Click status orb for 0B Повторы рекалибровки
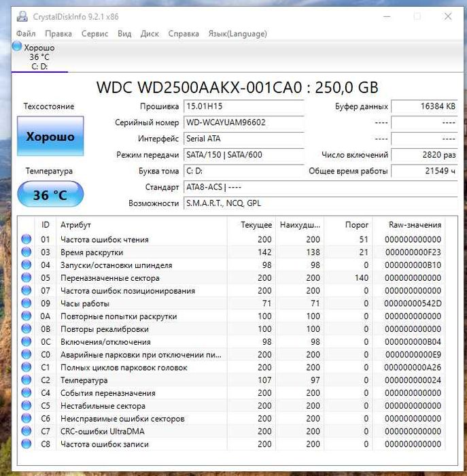This screenshot has height=476, width=467. pos(27,328)
